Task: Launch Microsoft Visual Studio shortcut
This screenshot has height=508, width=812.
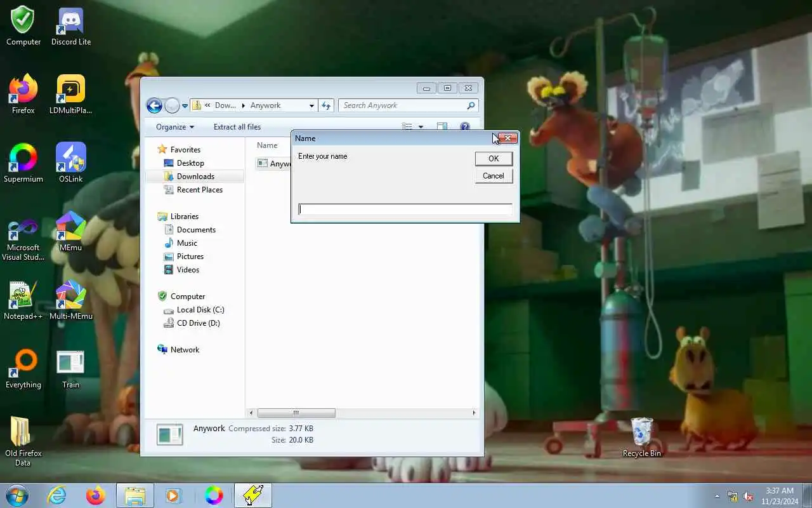Action: [23, 239]
